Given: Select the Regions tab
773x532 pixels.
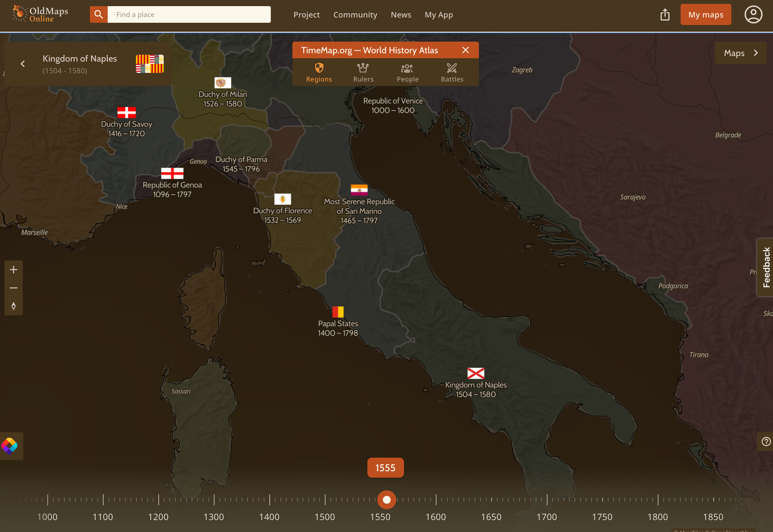Looking at the screenshot, I should [x=319, y=73].
